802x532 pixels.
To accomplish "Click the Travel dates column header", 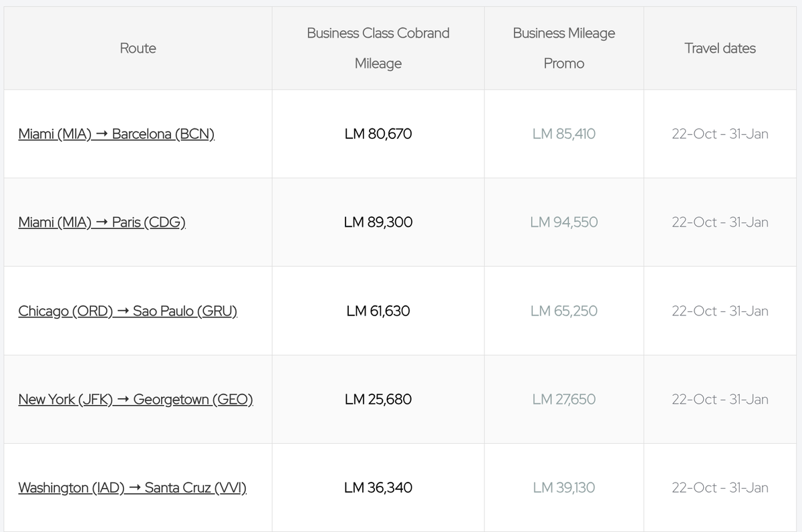I will (x=720, y=48).
